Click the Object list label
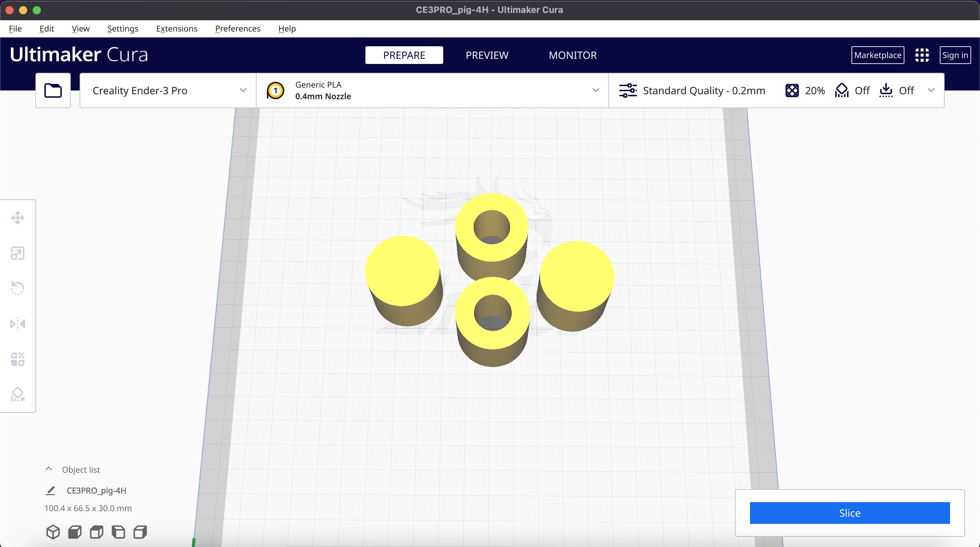This screenshot has height=547, width=980. [81, 470]
